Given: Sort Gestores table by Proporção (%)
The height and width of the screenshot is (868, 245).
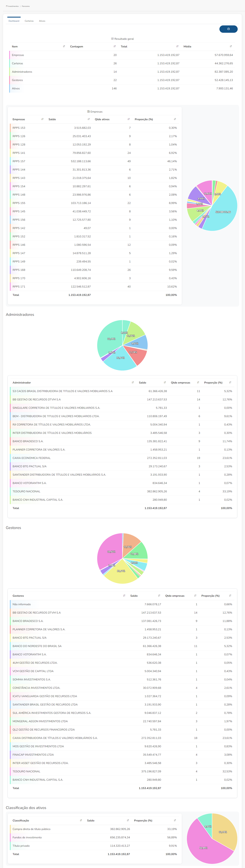Looking at the screenshot, I should pyautogui.click(x=230, y=596).
